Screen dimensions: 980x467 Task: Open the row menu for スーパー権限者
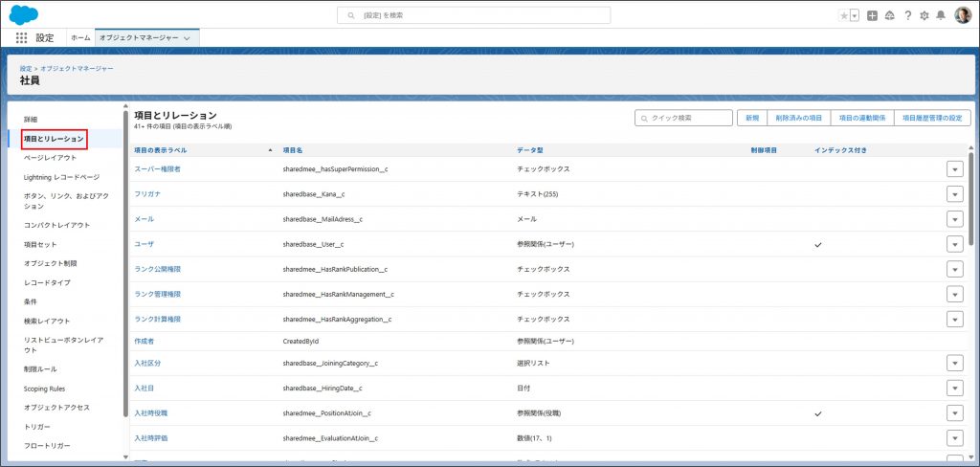(x=954, y=168)
